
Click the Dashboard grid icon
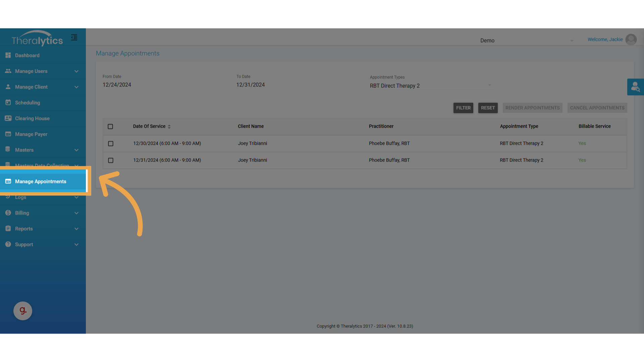[8, 55]
